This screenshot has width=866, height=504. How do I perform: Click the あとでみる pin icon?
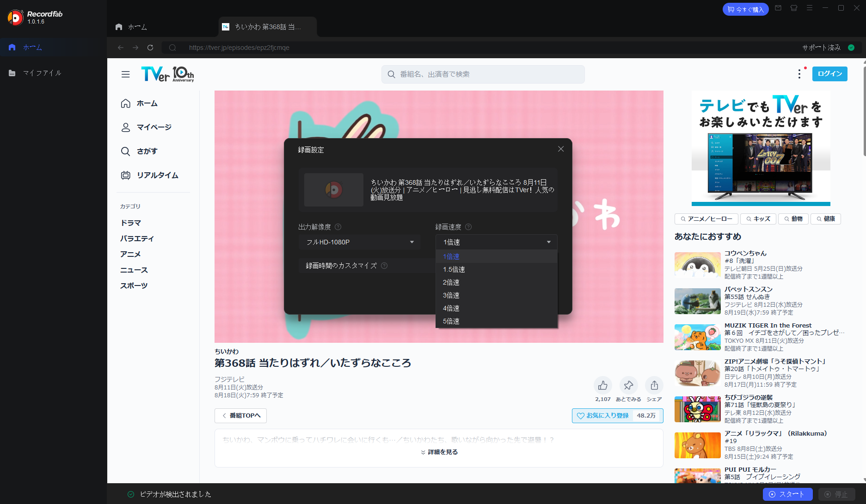[628, 385]
